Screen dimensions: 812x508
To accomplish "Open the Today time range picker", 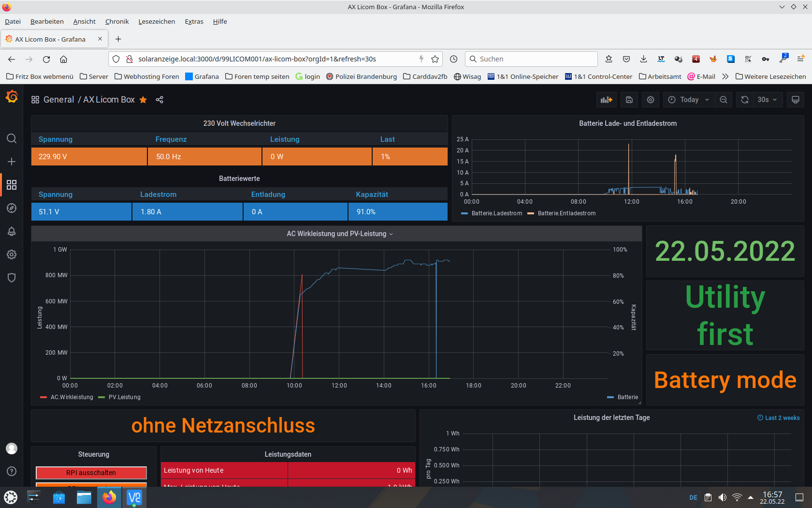I will [x=689, y=100].
